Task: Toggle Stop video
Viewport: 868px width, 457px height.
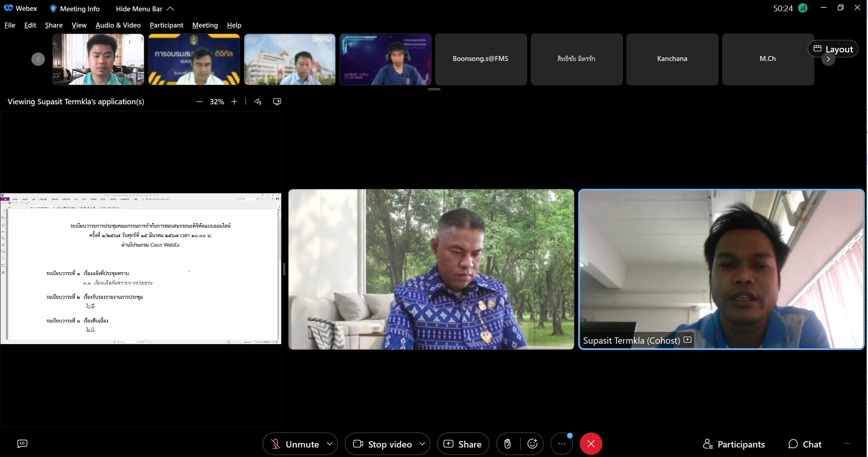Action: coord(382,444)
